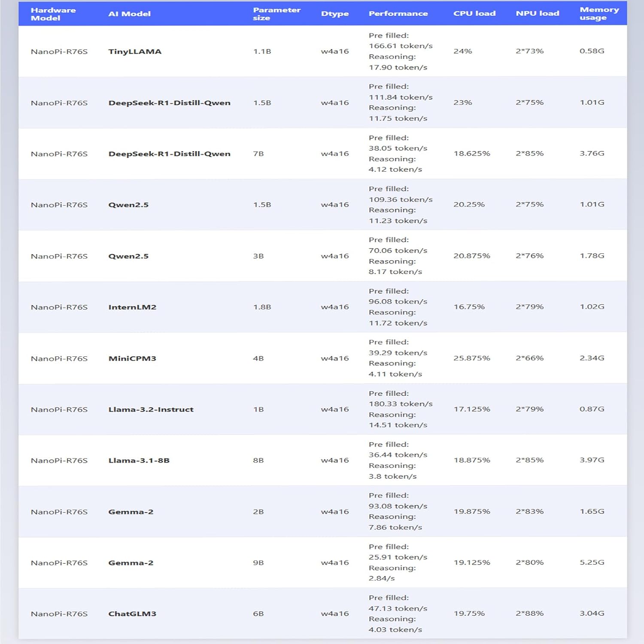Select the InternLM2 model name
The height and width of the screenshot is (644, 644).
pos(132,307)
